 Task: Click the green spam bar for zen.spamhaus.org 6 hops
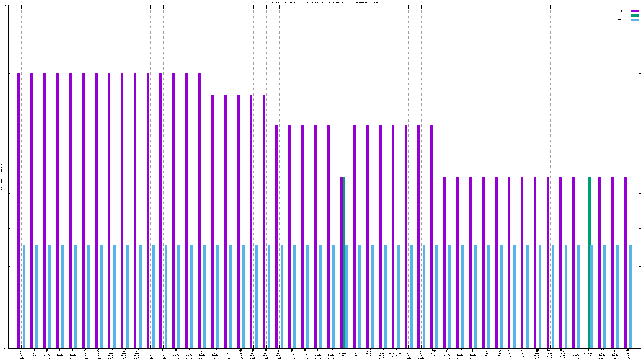coord(344,262)
